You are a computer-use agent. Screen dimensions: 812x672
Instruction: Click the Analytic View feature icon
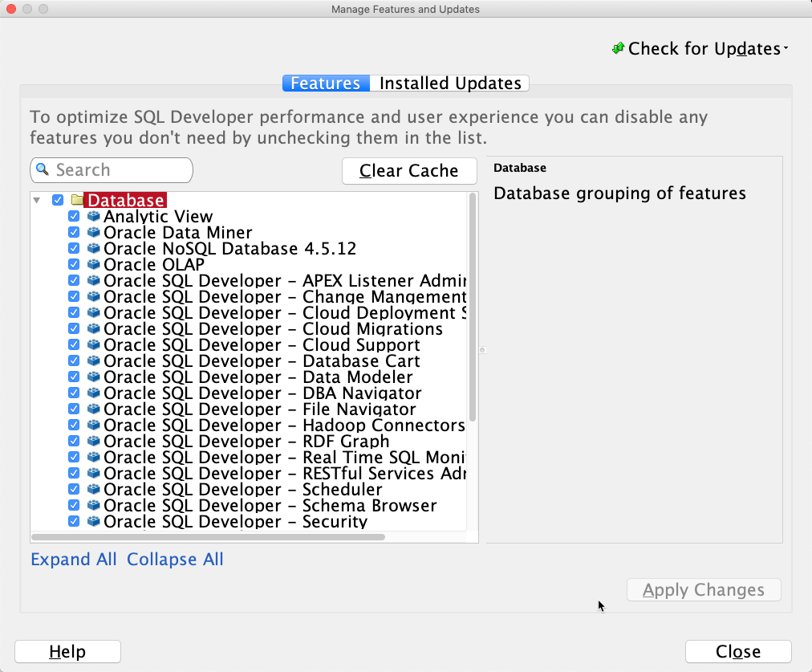(x=93, y=216)
